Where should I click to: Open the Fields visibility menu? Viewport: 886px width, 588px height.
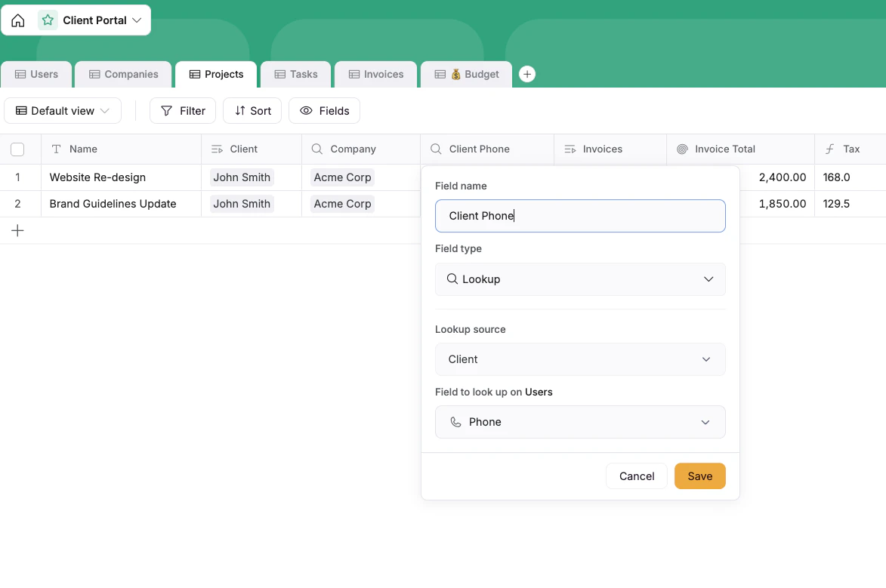[x=324, y=111]
